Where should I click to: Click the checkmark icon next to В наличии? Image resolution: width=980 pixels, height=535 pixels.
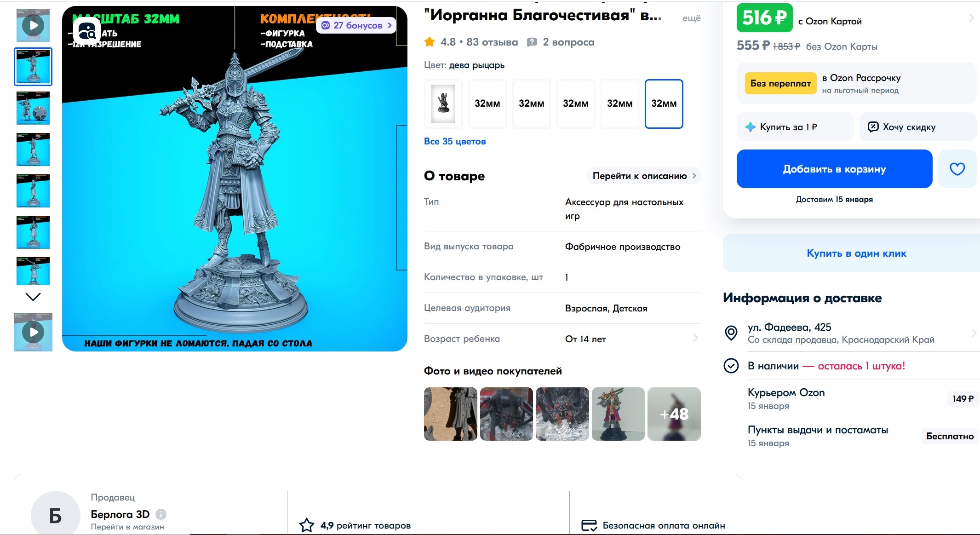tap(731, 366)
